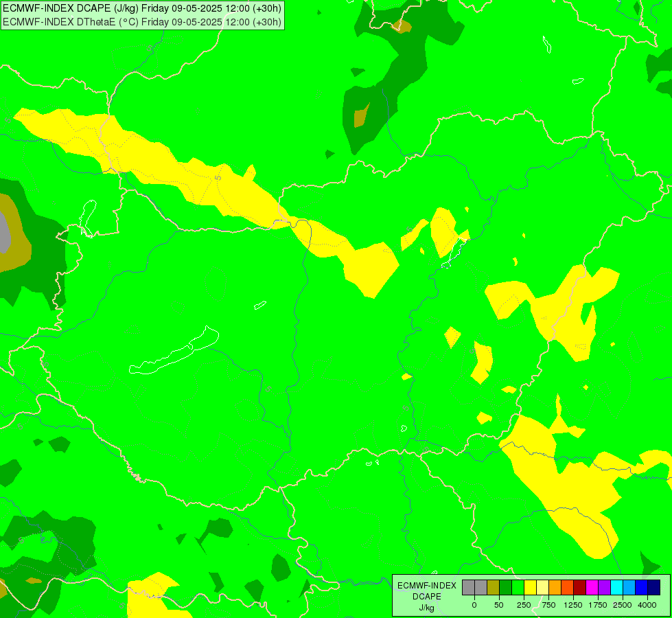Click the magenta legend swatch
The image size is (672, 618).
[x=592, y=587]
